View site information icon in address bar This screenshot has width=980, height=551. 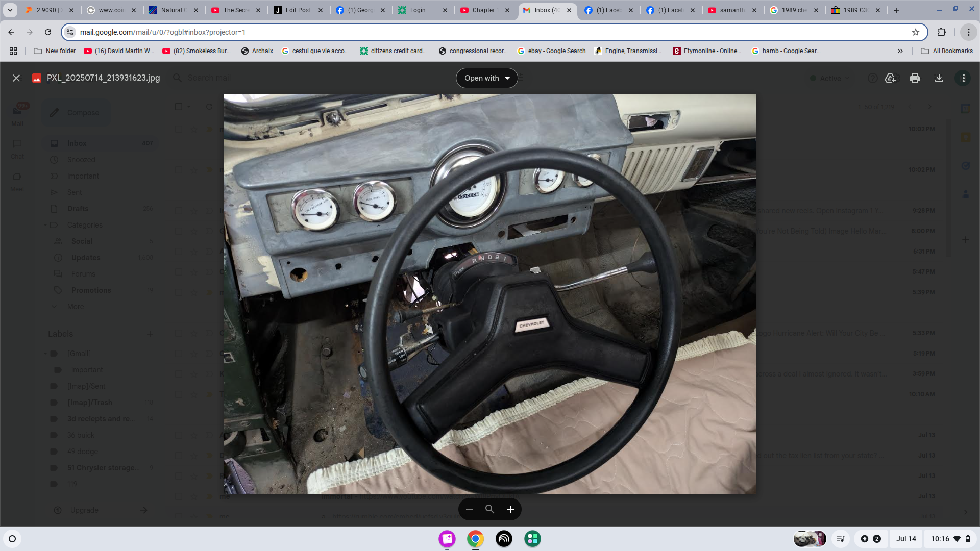click(70, 32)
